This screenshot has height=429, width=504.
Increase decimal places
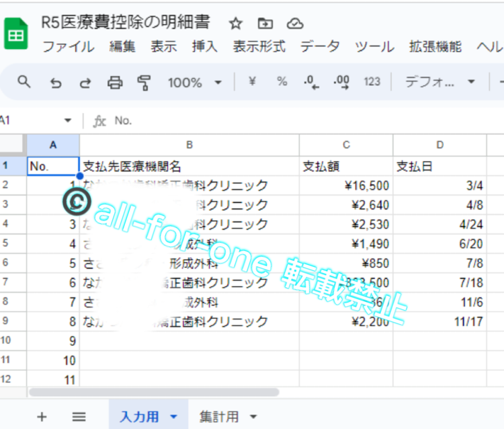[x=341, y=82]
